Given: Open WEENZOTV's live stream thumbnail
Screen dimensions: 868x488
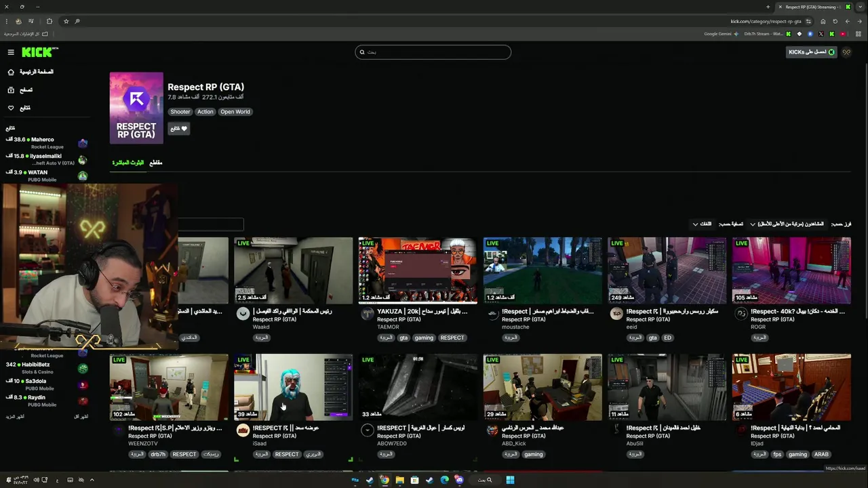Looking at the screenshot, I should click(169, 387).
